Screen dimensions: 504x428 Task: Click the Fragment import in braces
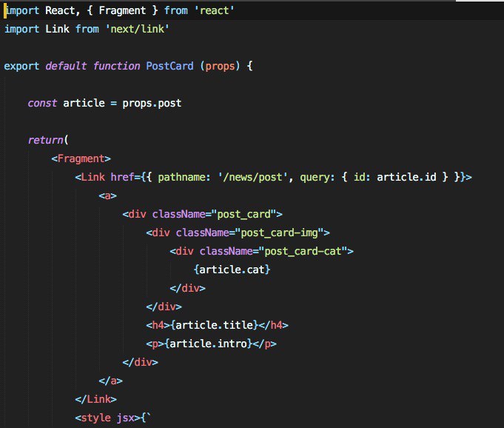pyautogui.click(x=122, y=10)
